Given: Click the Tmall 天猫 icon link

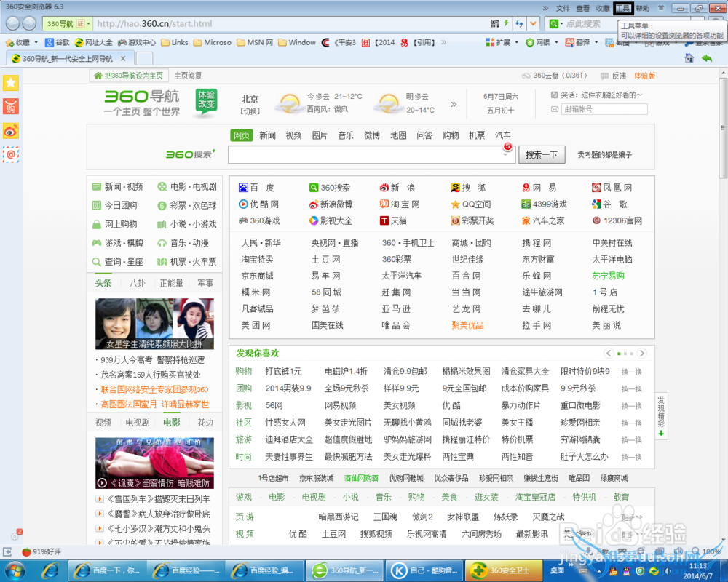Looking at the screenshot, I should click(x=384, y=220).
